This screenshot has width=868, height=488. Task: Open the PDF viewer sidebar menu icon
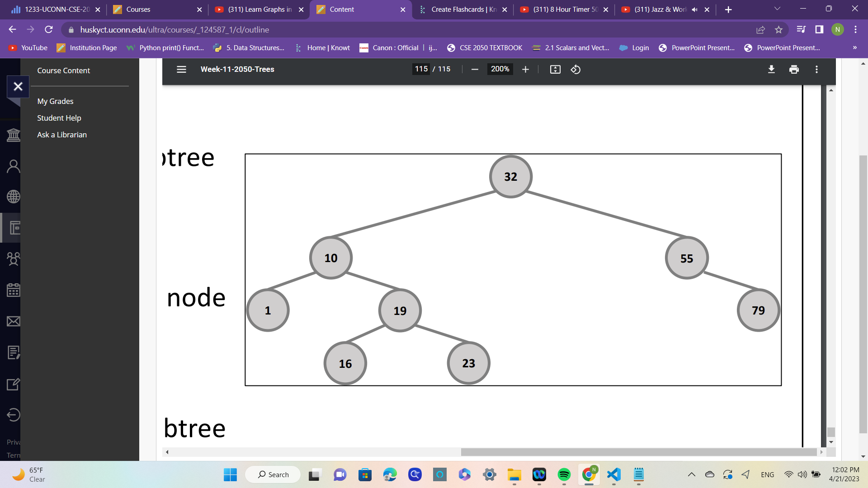coord(181,69)
